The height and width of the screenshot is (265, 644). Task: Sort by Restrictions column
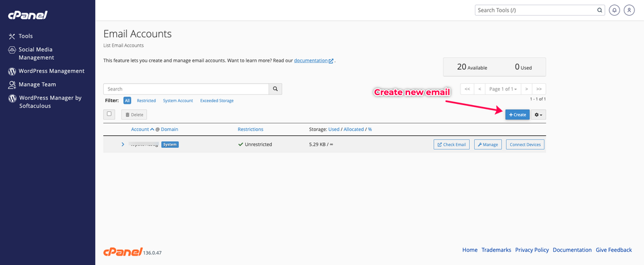click(250, 130)
